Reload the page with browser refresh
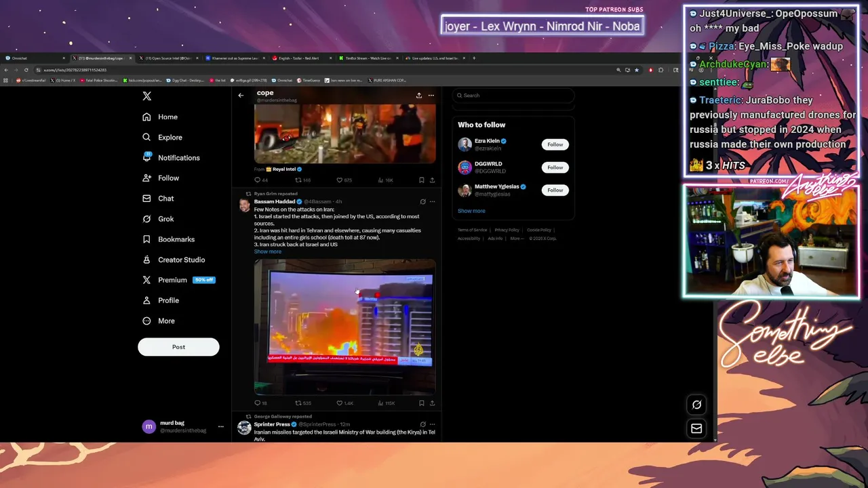 26,70
